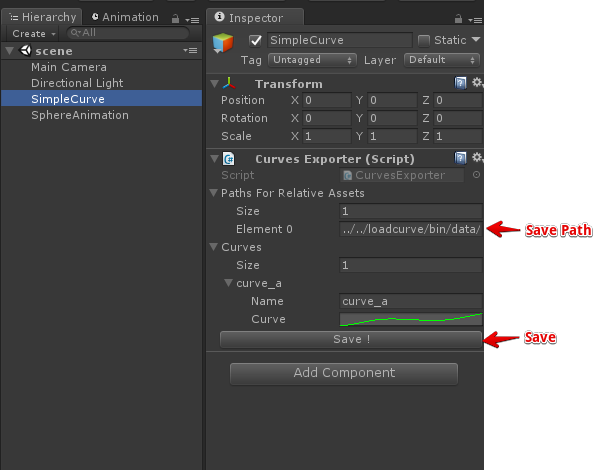Viewport: 599px width, 470px height.
Task: Open the Hierarchy panel options menu
Action: [x=192, y=19]
